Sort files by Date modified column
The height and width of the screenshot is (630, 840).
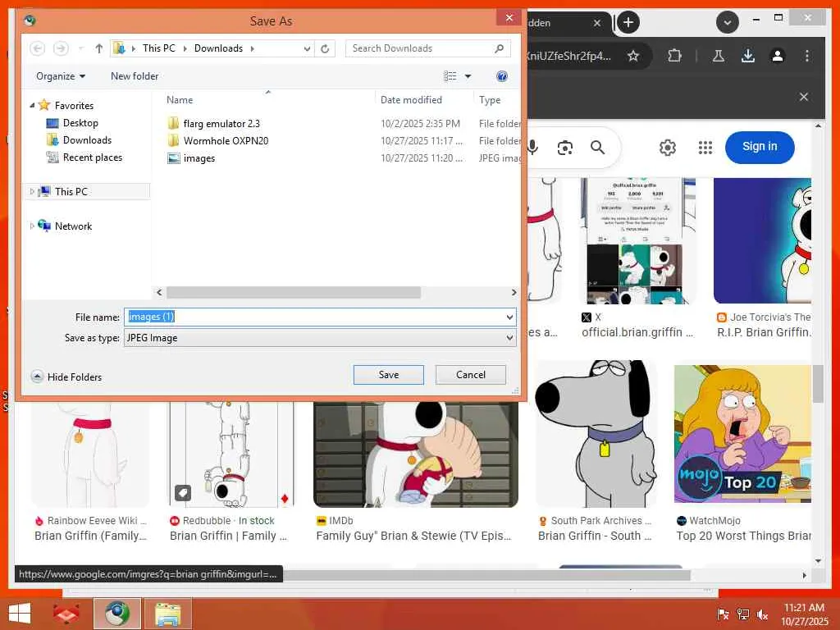[x=411, y=99]
